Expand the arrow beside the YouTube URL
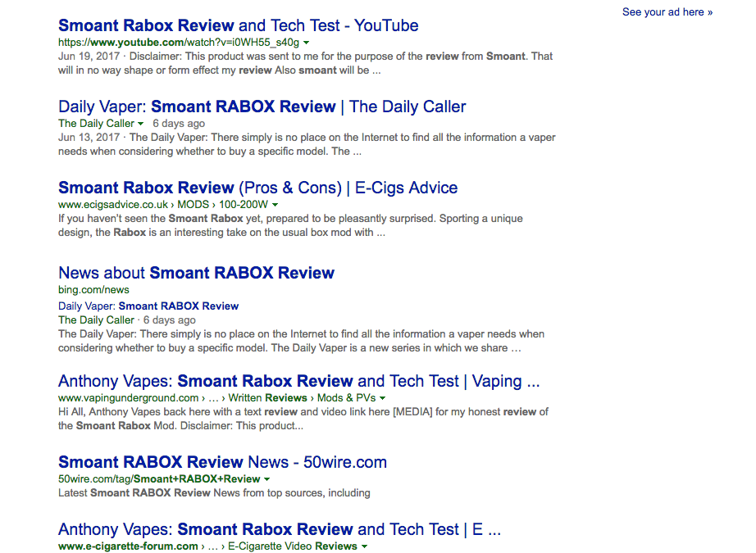 tap(306, 42)
